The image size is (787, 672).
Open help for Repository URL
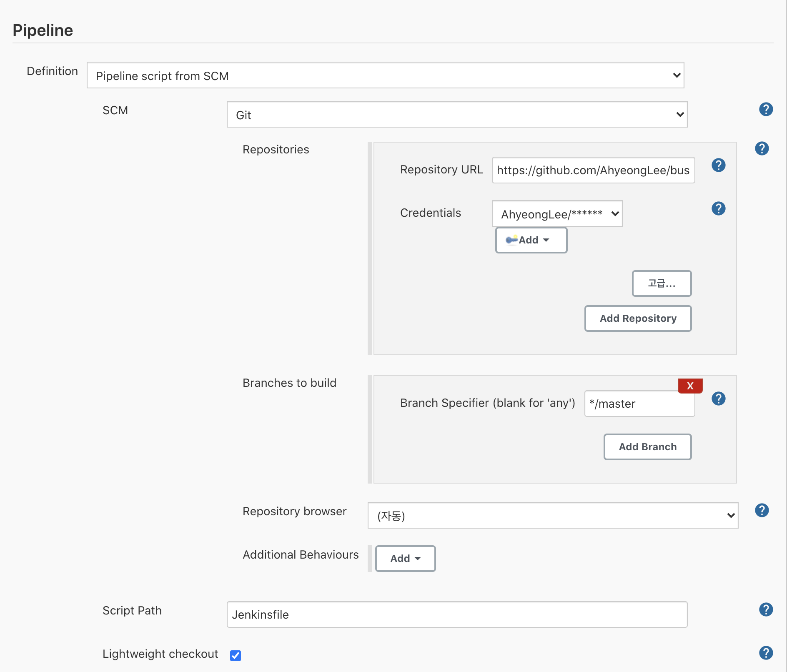[x=719, y=165]
